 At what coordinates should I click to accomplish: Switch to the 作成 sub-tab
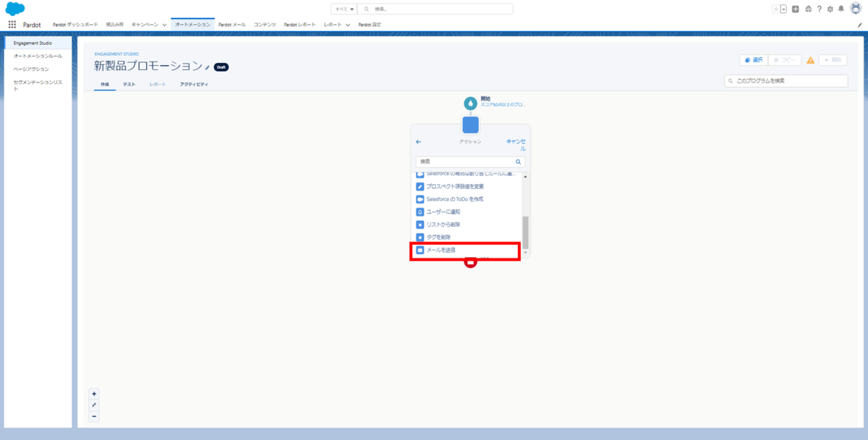point(105,85)
